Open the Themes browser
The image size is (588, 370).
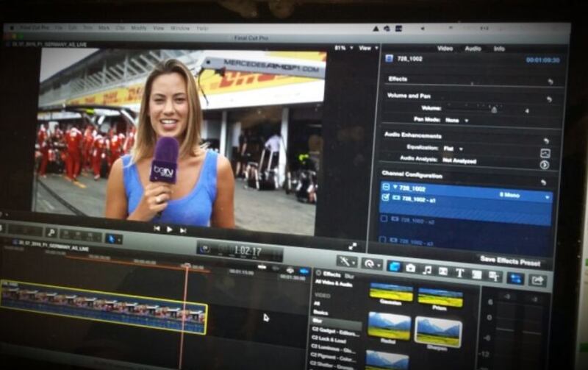coord(494,277)
